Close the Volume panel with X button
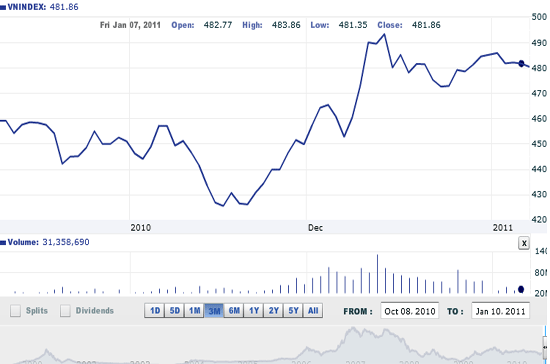This screenshot has height=364, width=550. pyautogui.click(x=524, y=243)
